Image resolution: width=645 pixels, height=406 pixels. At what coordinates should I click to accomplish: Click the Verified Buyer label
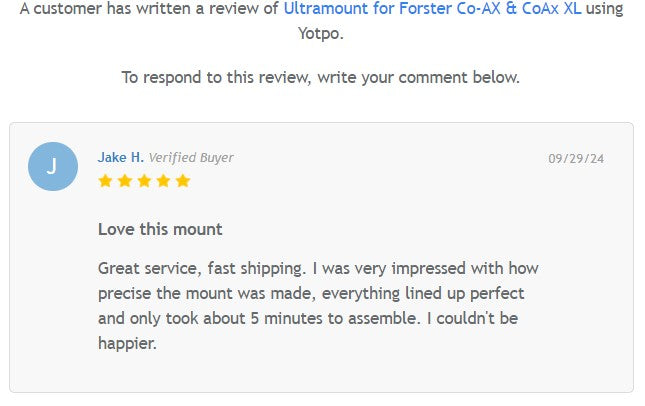point(191,157)
